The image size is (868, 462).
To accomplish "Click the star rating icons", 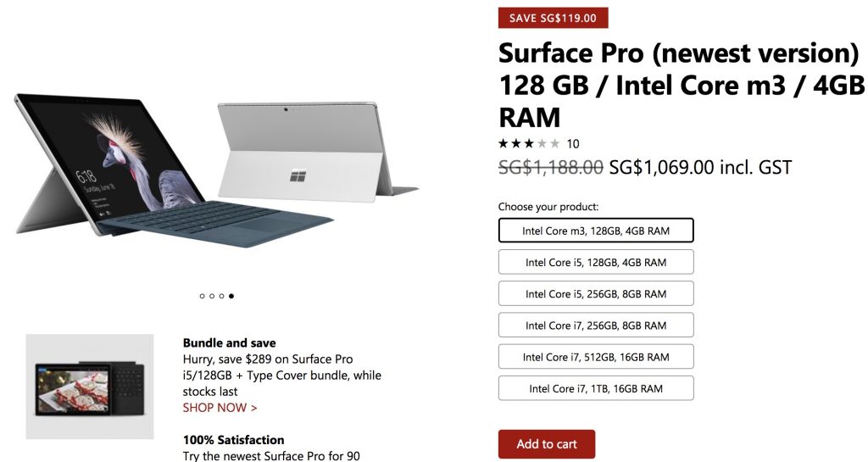I will [x=529, y=144].
